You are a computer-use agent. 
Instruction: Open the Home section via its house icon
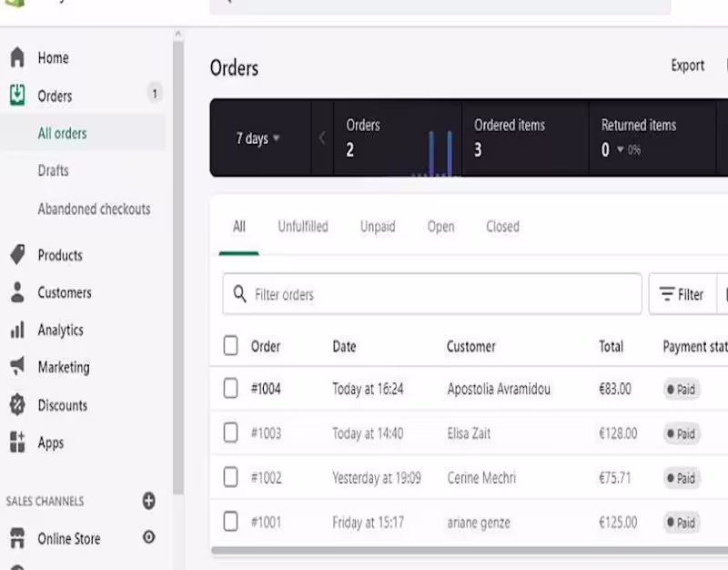[16, 57]
